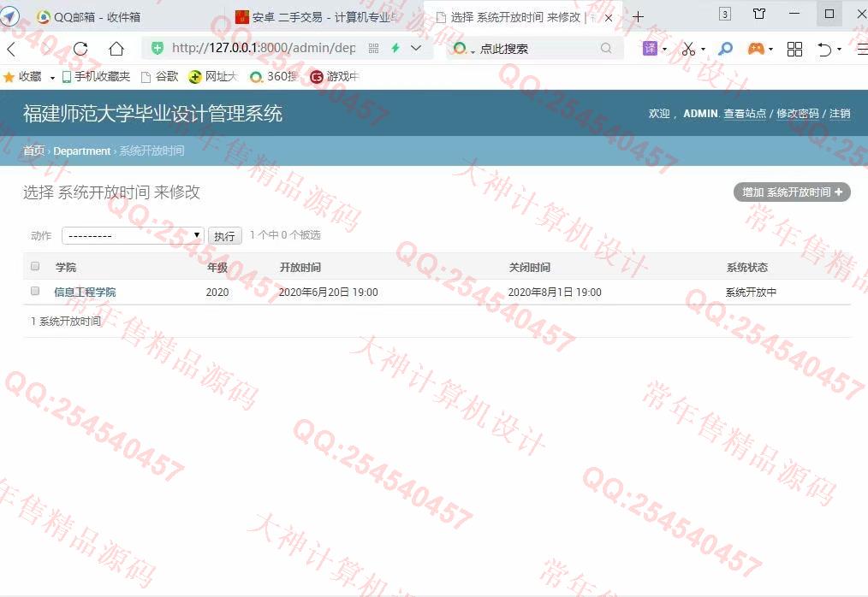Expand the screenshot tool dropdown arrow
This screenshot has height=597, width=868.
(703, 50)
